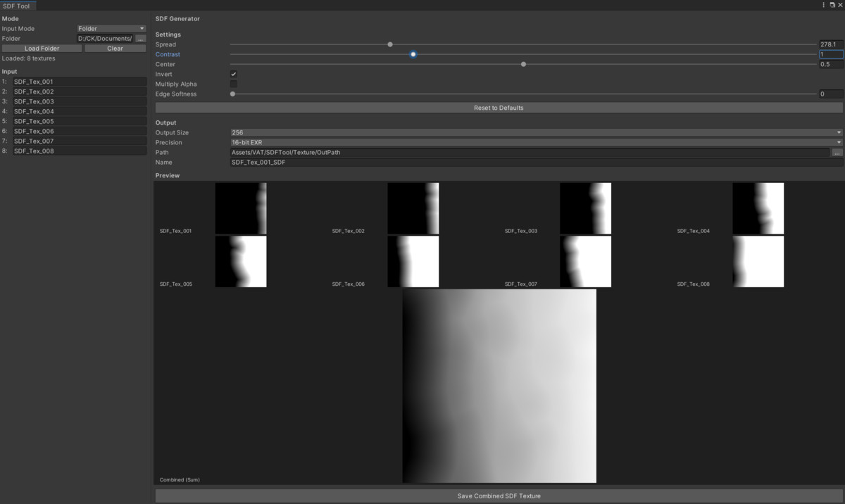Image resolution: width=845 pixels, height=504 pixels.
Task: Click the Name field SDF_Tex_001_SDF
Action: (x=537, y=162)
